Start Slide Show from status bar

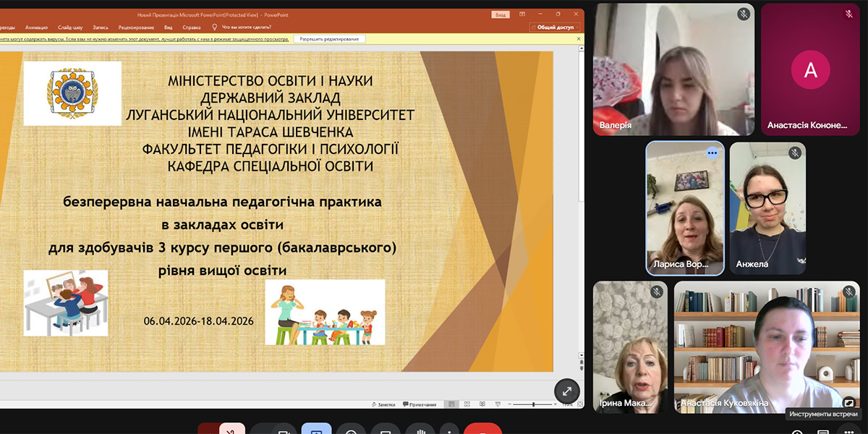pos(498,404)
